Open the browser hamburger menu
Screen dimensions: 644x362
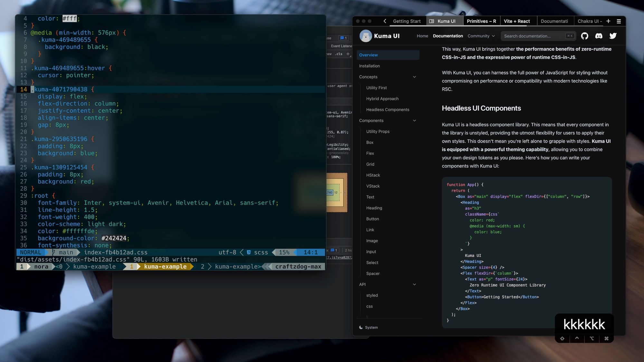pyautogui.click(x=619, y=21)
